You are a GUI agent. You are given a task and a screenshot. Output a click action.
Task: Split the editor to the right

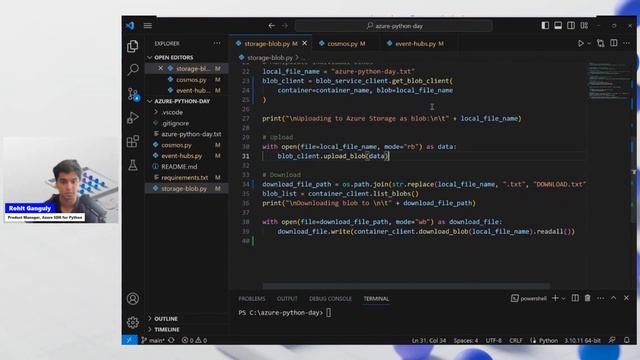tap(613, 43)
